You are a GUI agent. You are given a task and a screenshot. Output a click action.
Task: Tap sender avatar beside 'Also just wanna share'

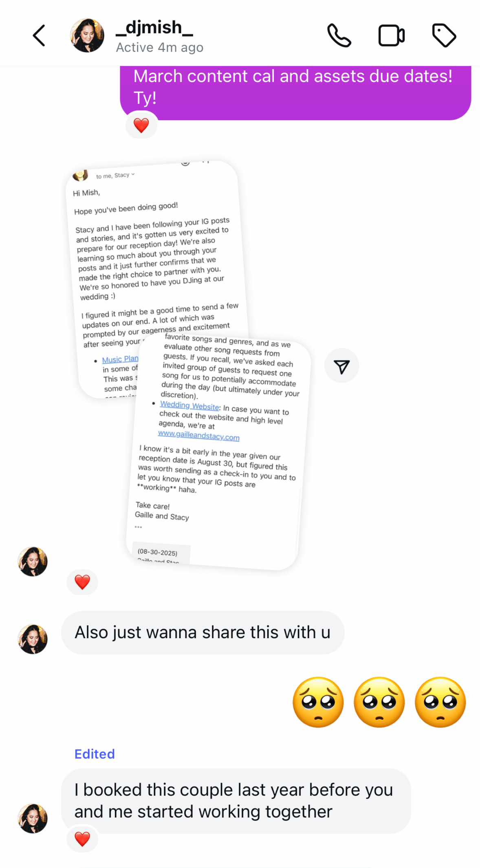(x=33, y=639)
